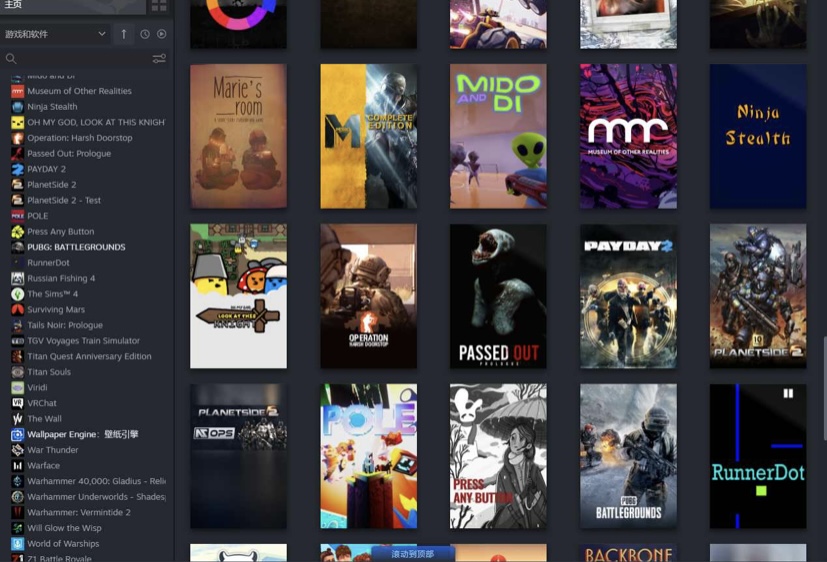The image size is (827, 562).
Task: Select 'Warface' in the game list
Action: click(x=43, y=466)
